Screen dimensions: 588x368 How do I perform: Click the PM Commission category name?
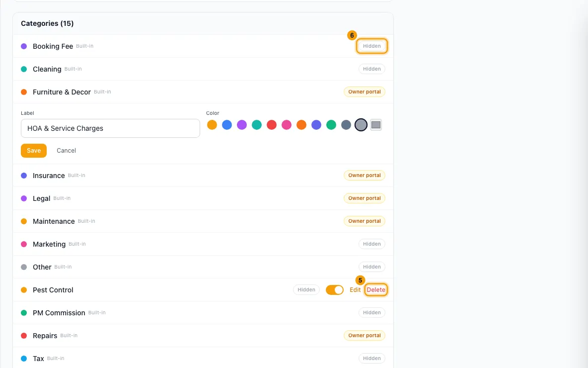(x=59, y=313)
